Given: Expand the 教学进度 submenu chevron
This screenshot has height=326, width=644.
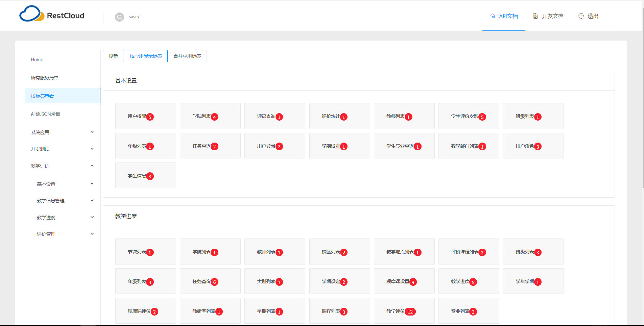Looking at the screenshot, I should pos(92,217).
